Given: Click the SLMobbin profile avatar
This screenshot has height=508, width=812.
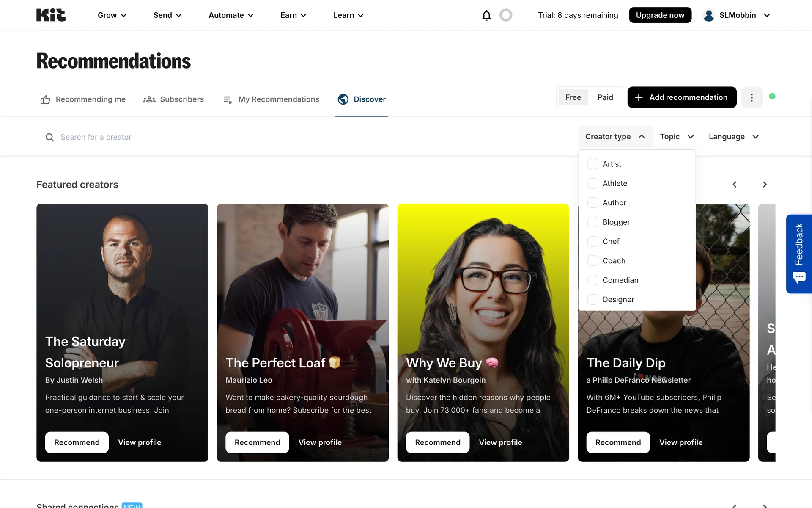Looking at the screenshot, I should [x=709, y=15].
